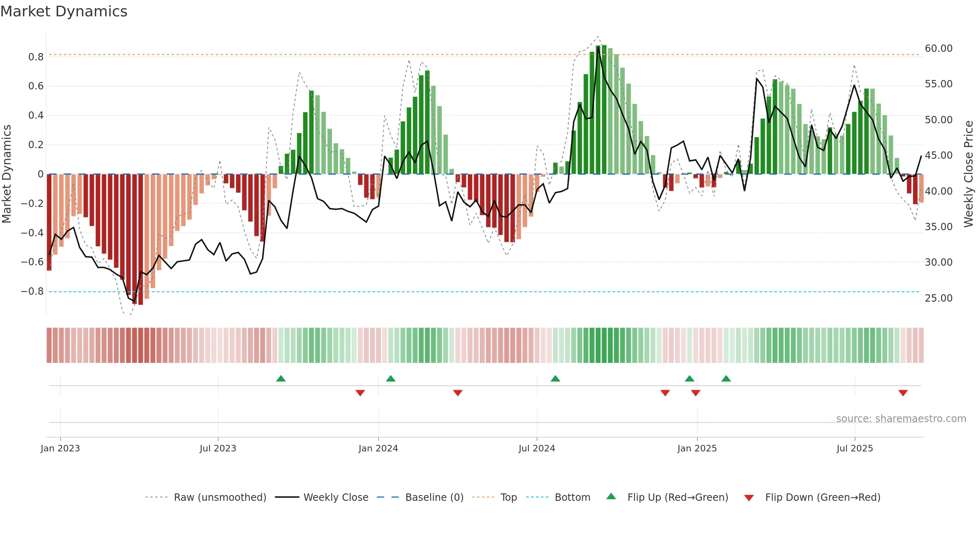Click the Jan 2023 x-axis label
Image resolution: width=980 pixels, height=551 pixels.
point(60,448)
